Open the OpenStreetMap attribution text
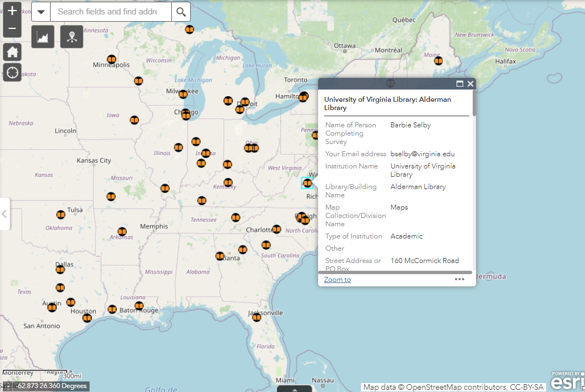Viewport: 585px width, 392px height. (453, 387)
